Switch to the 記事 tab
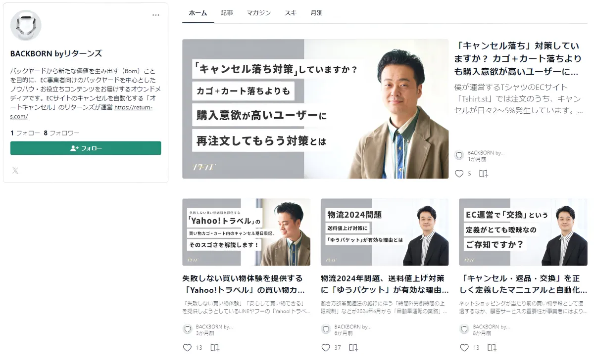The width and height of the screenshot is (594, 364). coord(227,13)
